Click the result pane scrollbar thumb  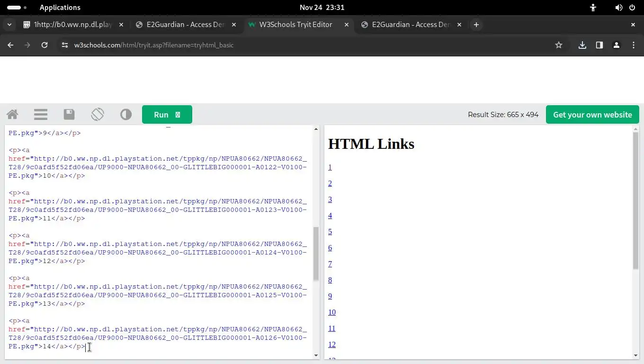[x=636, y=200]
